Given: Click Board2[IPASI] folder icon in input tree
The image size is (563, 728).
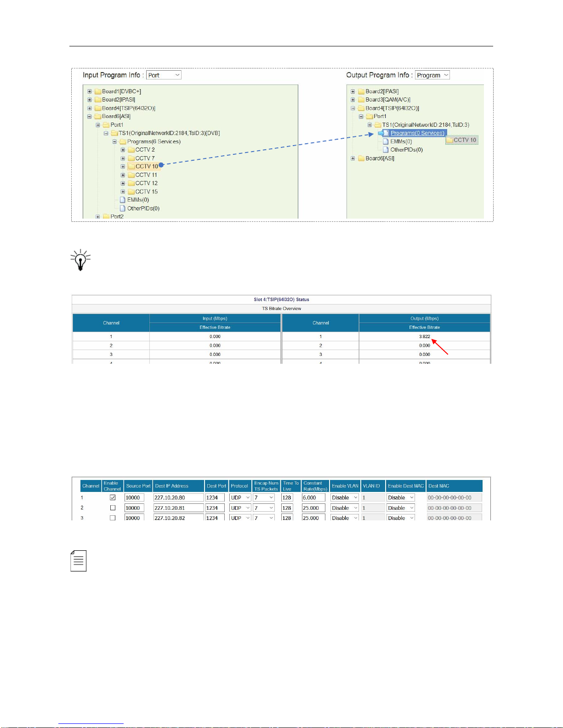Looking at the screenshot, I should coord(97,100).
